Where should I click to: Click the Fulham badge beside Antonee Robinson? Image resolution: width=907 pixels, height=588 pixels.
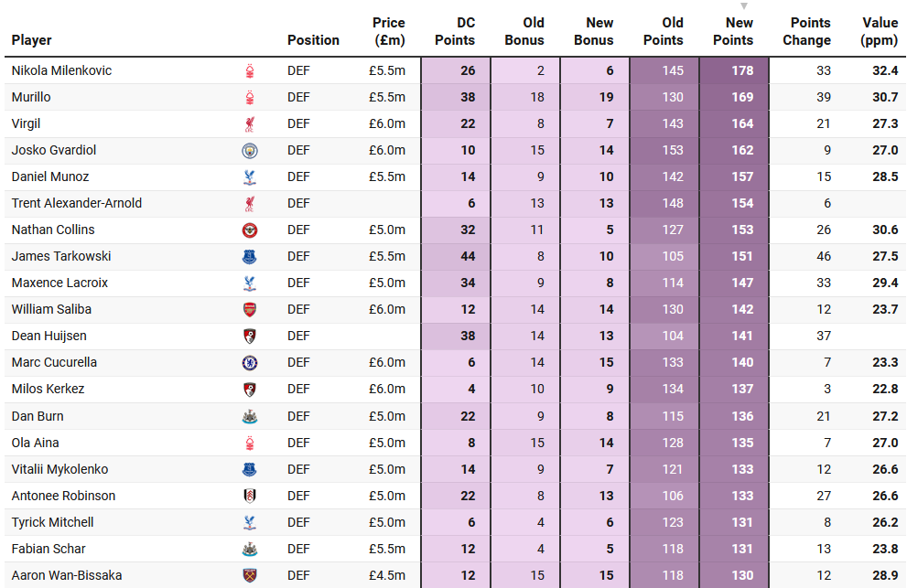(249, 496)
